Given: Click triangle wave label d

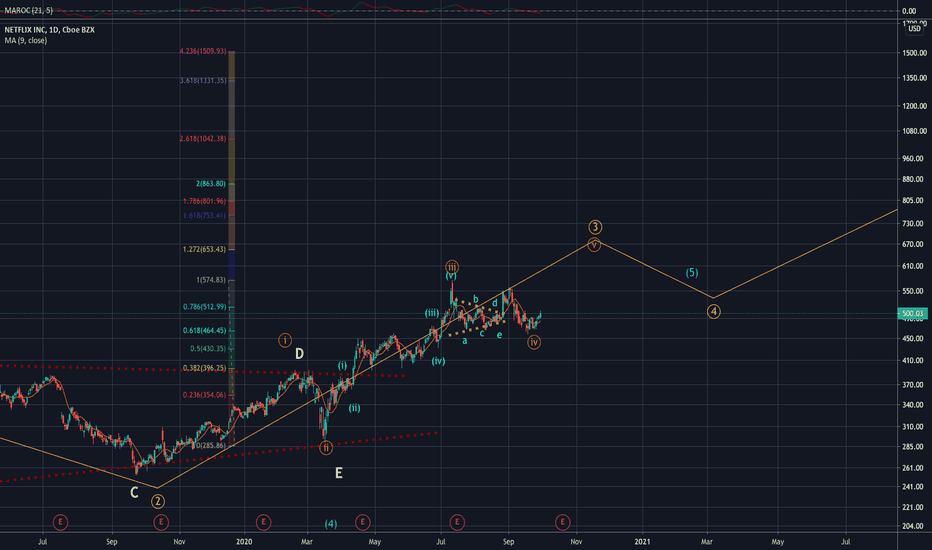Looking at the screenshot, I should [495, 303].
